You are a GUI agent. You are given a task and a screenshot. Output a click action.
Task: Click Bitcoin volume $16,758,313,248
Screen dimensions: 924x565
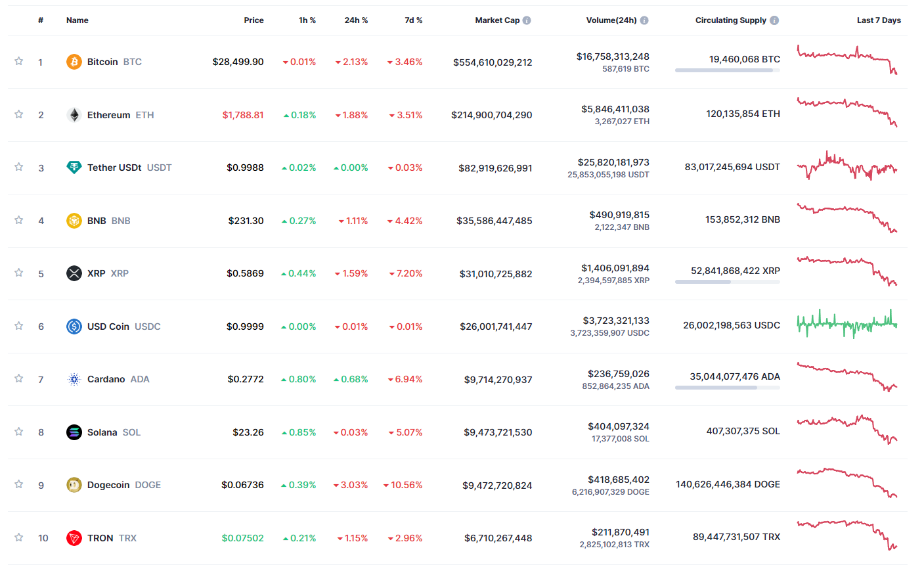[x=613, y=56]
